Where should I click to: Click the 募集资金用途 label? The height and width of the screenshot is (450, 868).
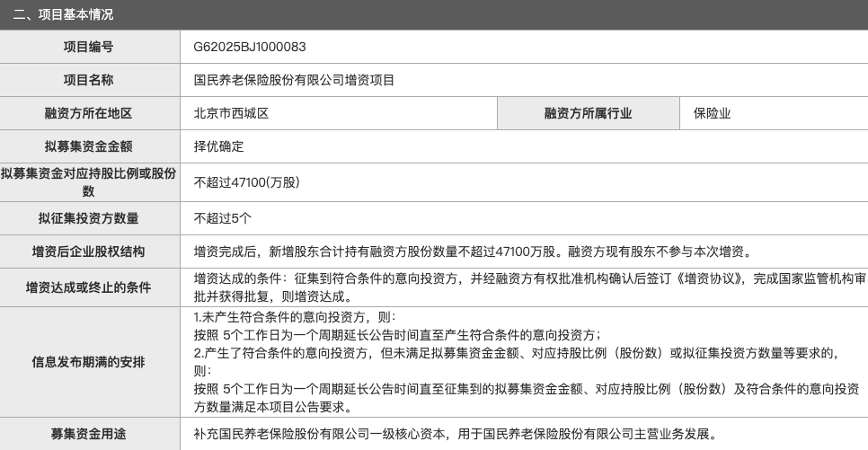coord(89,434)
